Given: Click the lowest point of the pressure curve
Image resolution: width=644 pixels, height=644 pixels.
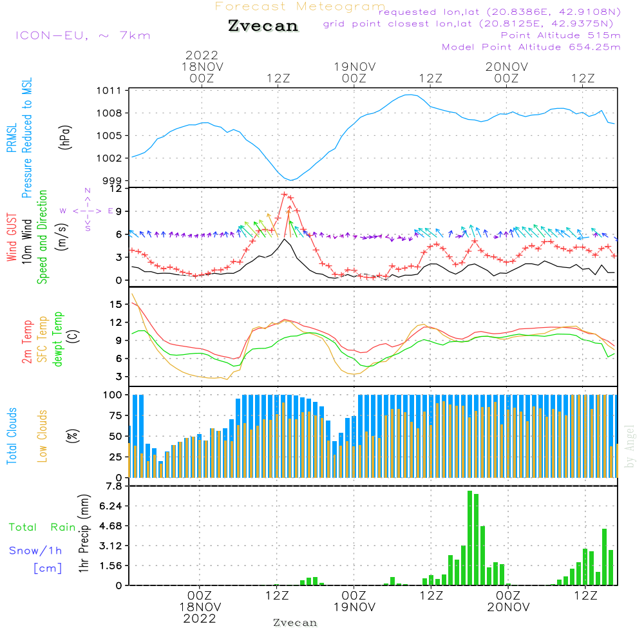Looking at the screenshot, I should (x=291, y=180).
